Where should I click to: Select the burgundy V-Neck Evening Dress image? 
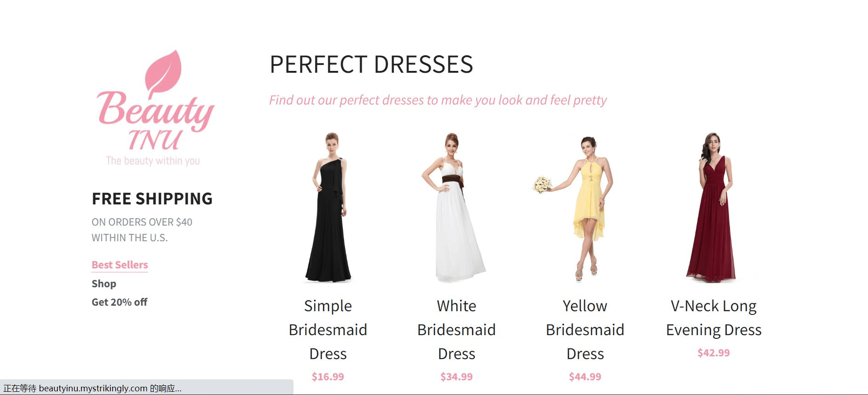click(713, 207)
